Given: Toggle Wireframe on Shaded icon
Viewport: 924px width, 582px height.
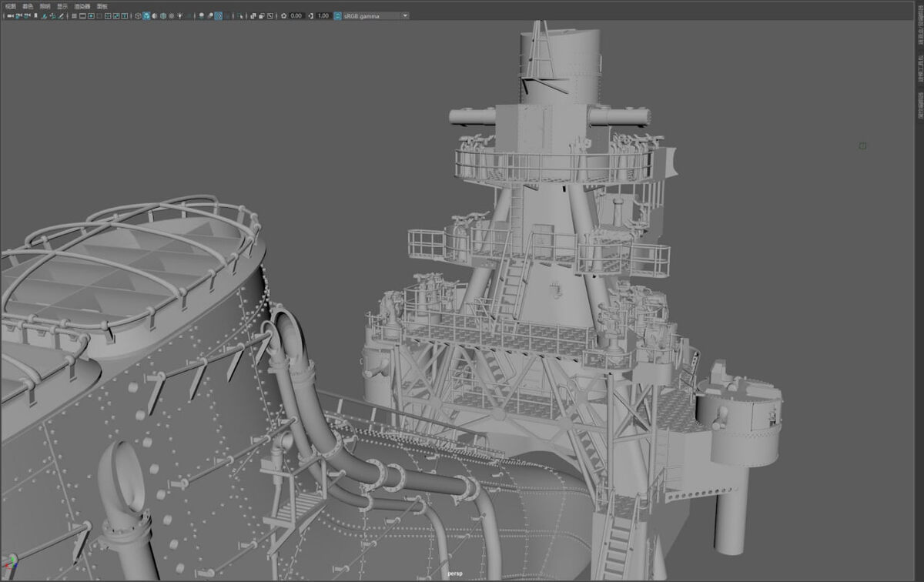Looking at the screenshot, I should point(162,15).
